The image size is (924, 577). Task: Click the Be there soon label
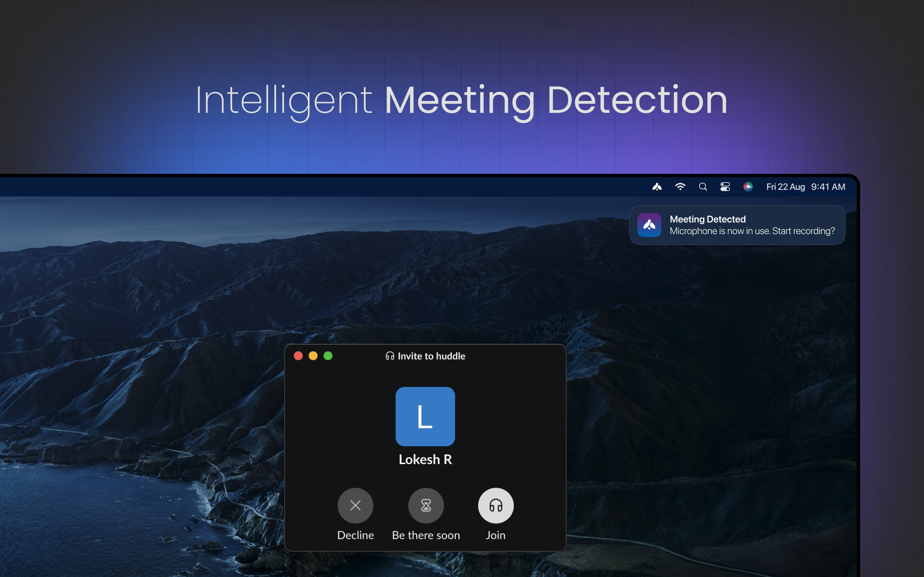[x=426, y=535]
